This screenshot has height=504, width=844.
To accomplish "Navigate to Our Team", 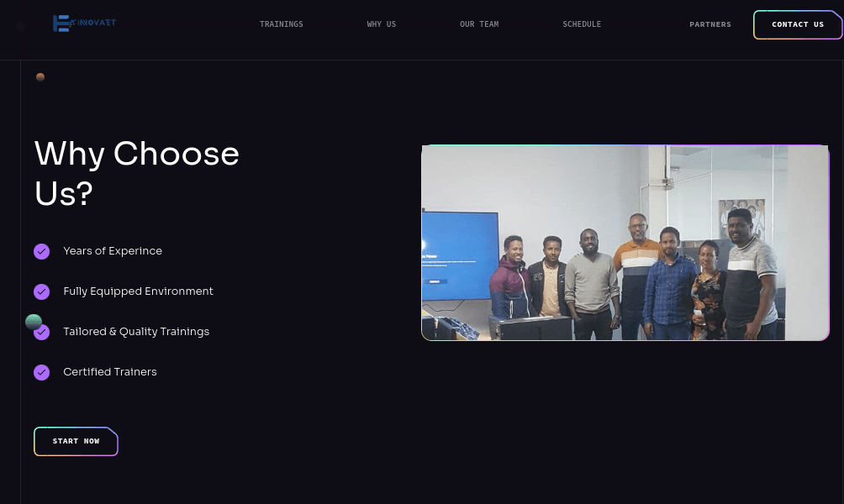I will tap(479, 24).
